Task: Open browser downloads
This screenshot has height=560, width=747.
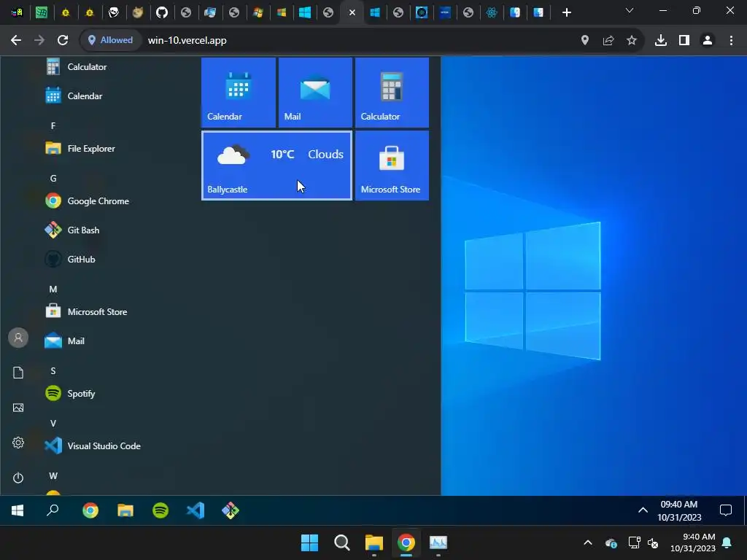Action: point(661,41)
